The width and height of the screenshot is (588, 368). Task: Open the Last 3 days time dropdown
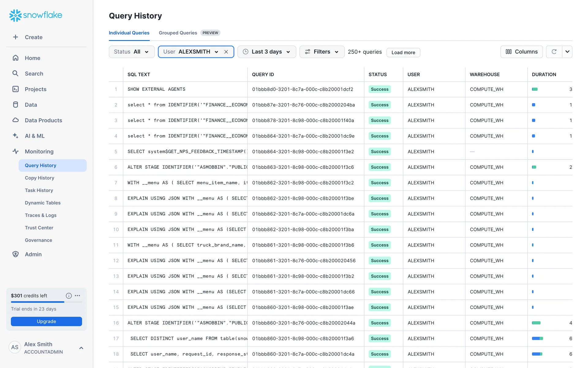(x=267, y=52)
